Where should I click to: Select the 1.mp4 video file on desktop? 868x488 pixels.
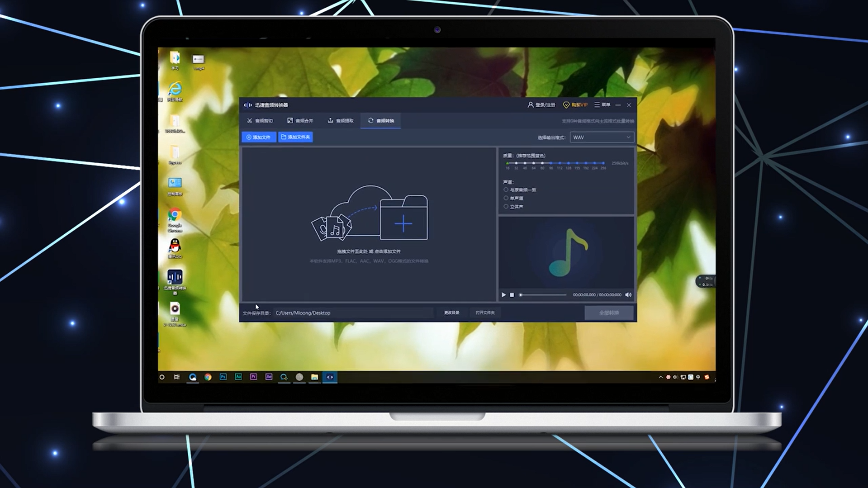click(198, 62)
